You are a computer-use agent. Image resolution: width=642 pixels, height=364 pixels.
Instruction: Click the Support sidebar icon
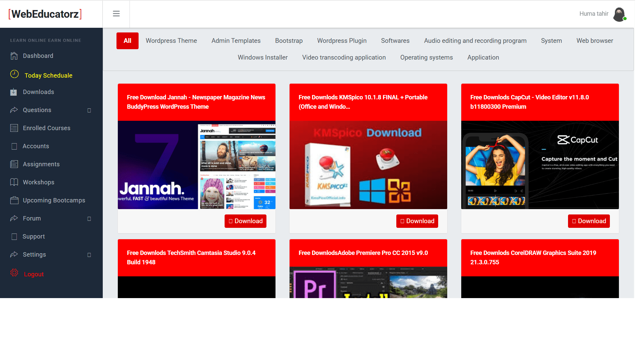click(x=14, y=237)
